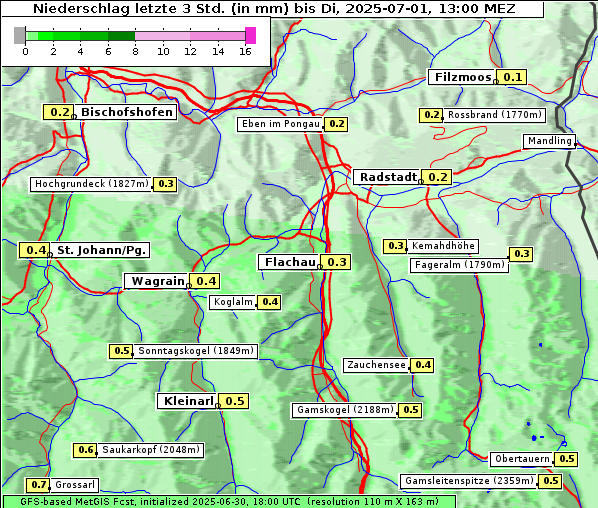Screen dimensions: 598x508
Task: Select the Rossbrand (1770m) label
Action: [494, 115]
